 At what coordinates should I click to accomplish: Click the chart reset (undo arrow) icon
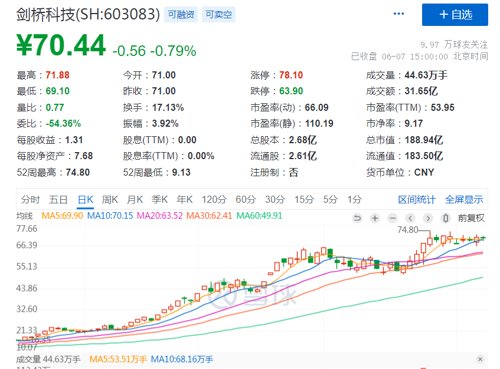click(x=357, y=218)
